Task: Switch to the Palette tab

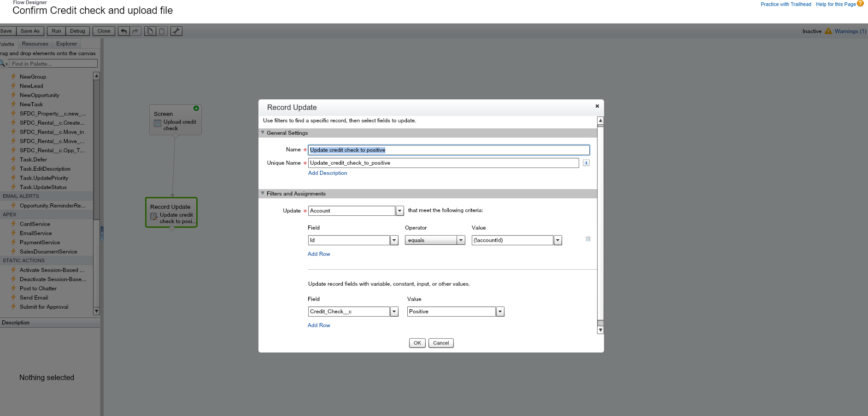Action: click(7, 44)
